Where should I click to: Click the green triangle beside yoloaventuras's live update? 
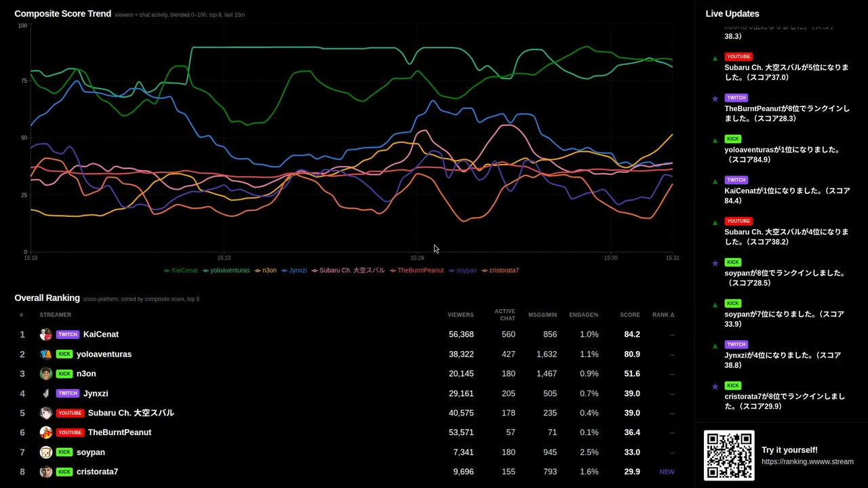tap(715, 140)
